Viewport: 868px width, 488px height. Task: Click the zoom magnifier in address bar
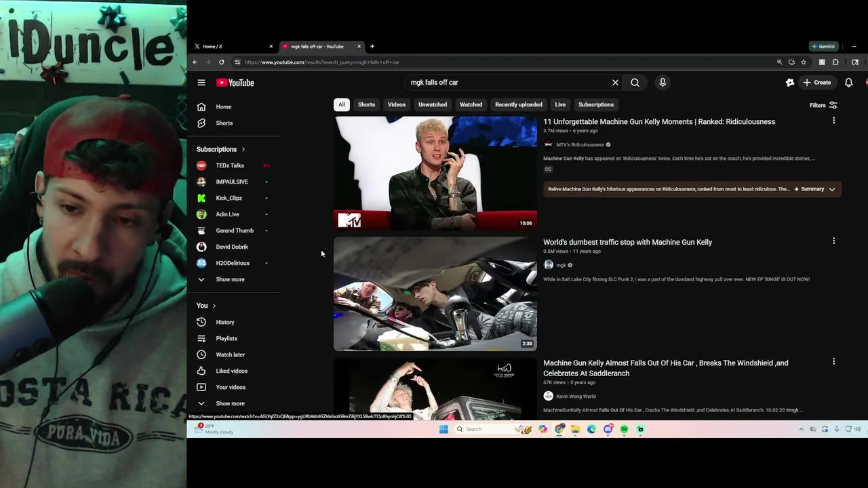(x=780, y=62)
